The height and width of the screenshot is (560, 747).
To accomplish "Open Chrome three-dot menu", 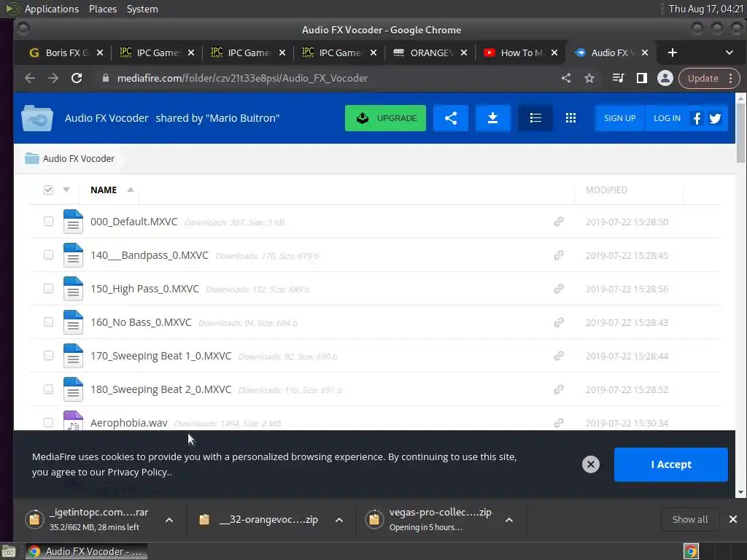I will click(x=730, y=78).
